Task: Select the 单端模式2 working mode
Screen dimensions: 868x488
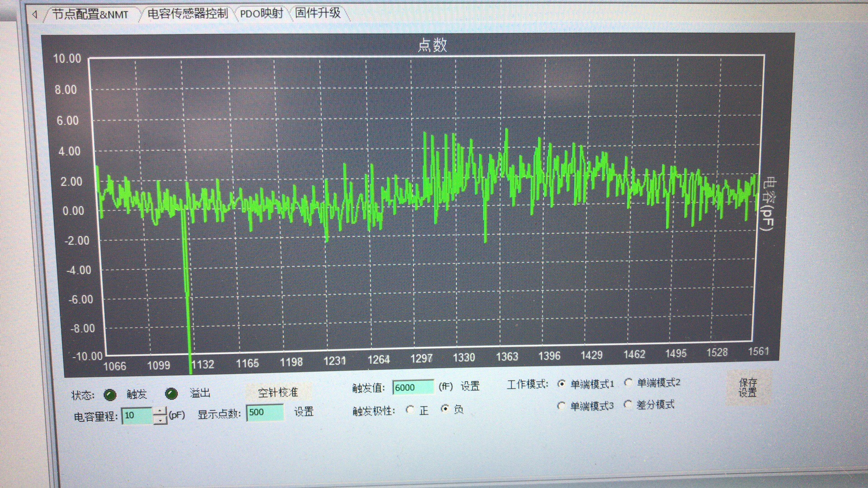Action: (x=628, y=383)
